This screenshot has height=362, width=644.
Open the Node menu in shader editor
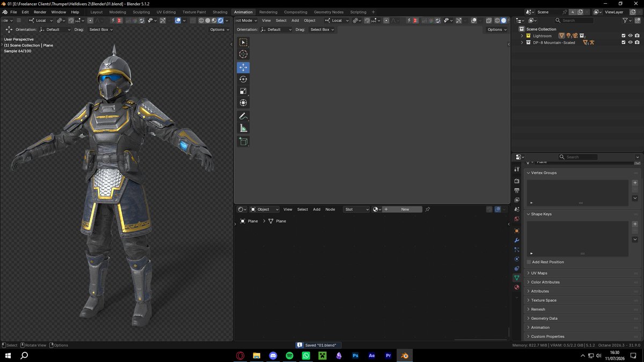point(330,209)
